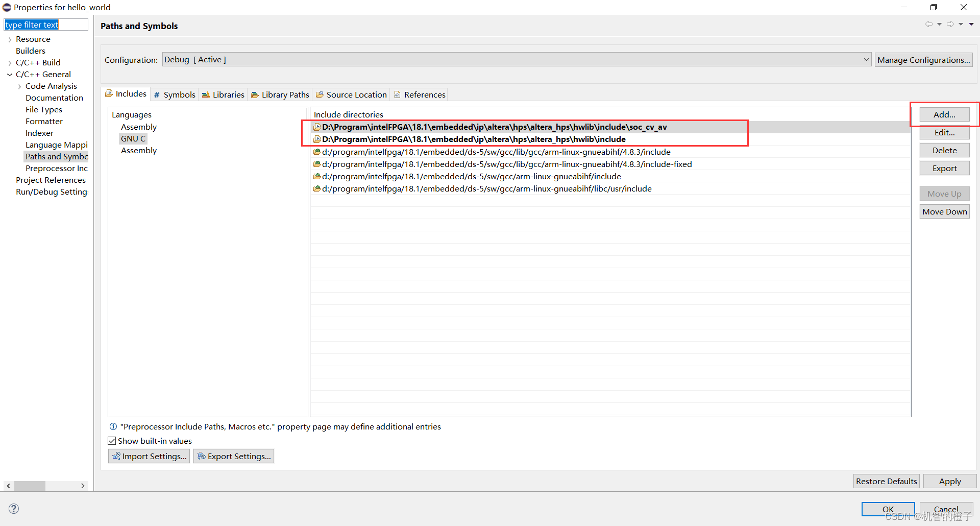The width and height of the screenshot is (980, 526).
Task: Expand the Resource tree node
Action: click(10, 39)
